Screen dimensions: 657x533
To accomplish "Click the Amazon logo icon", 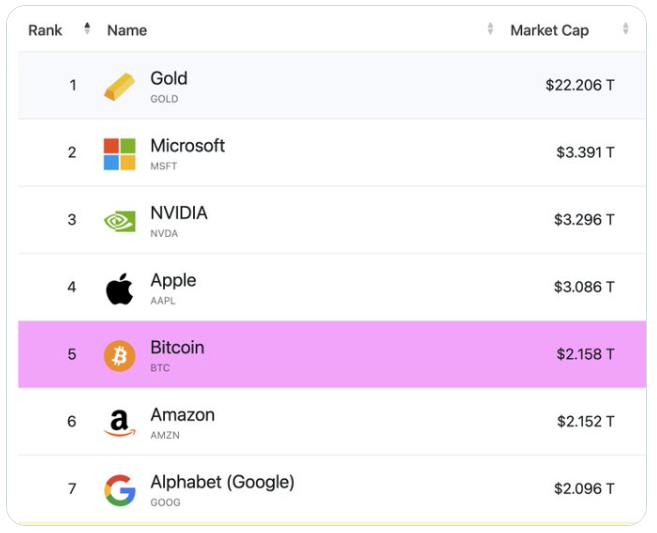I will 119,422.
